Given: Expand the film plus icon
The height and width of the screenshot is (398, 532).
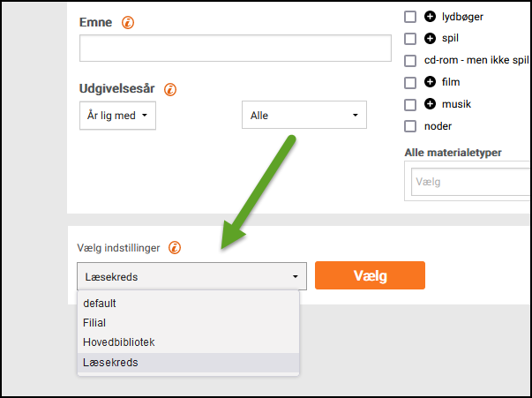Looking at the screenshot, I should coord(430,82).
